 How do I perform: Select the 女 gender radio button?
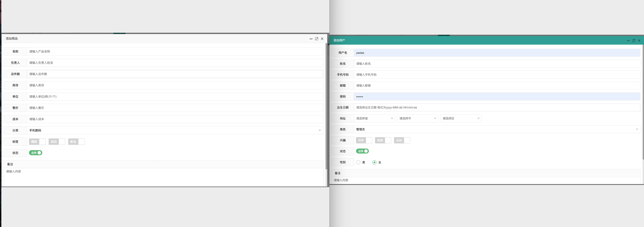(374, 162)
